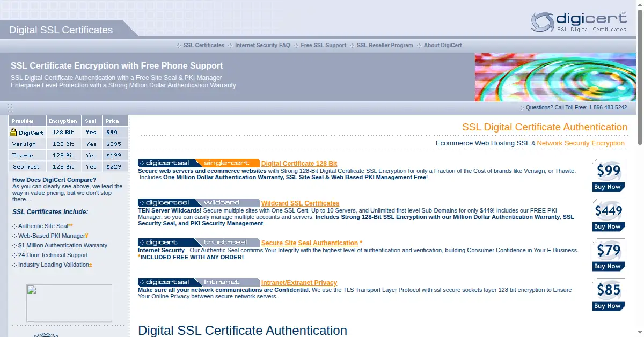
Task: Click the How Does DigiCert Compare heading
Action: pyautogui.click(x=54, y=180)
